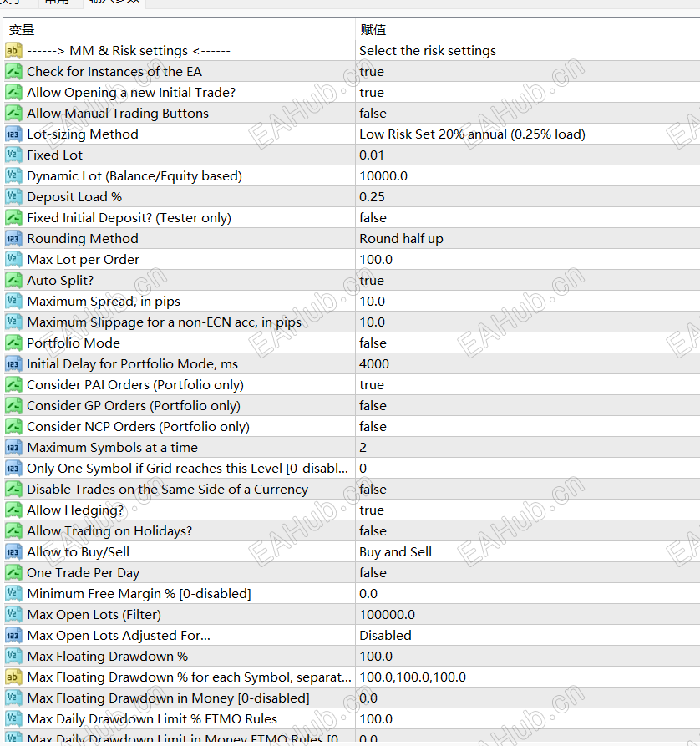
Task: Select the Max Daily Drawdown Limit % FTMO Rules label
Action: (152, 719)
